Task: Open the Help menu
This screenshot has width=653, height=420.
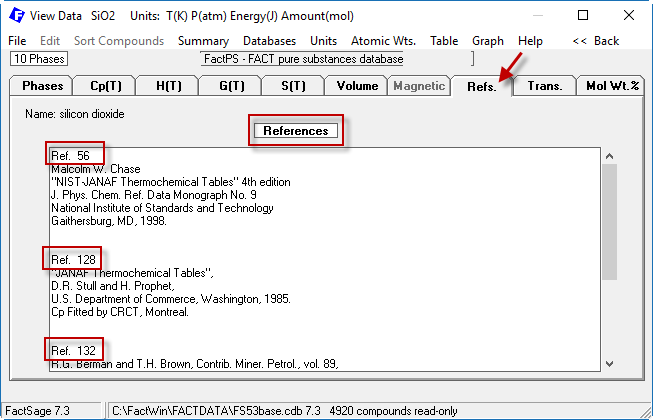Action: tap(530, 41)
